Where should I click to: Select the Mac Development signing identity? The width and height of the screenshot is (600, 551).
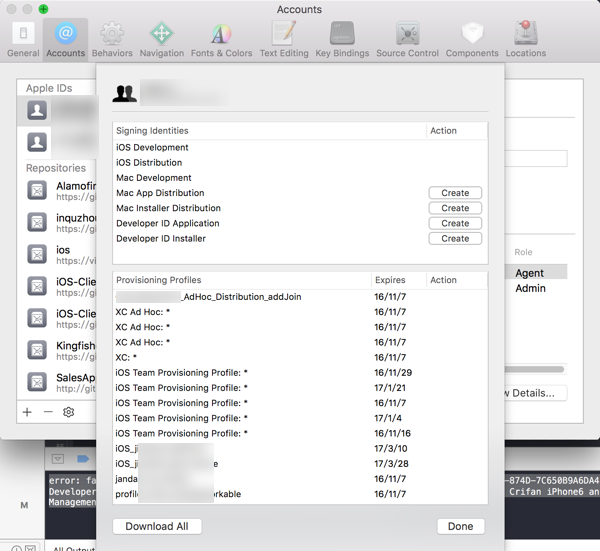click(300, 178)
